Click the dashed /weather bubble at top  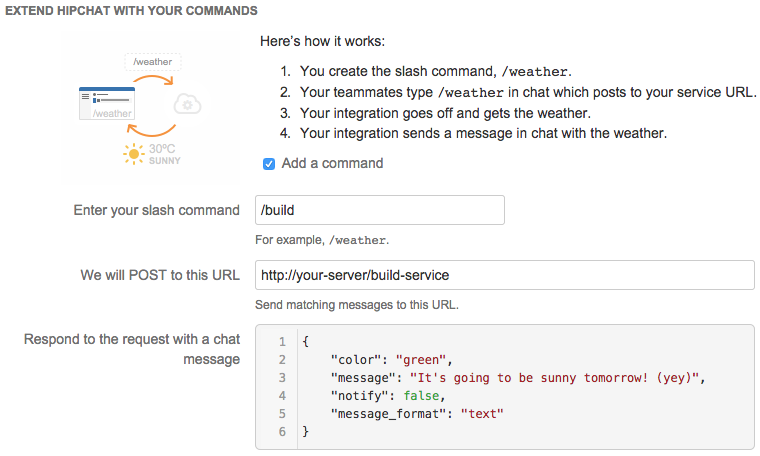click(x=155, y=62)
